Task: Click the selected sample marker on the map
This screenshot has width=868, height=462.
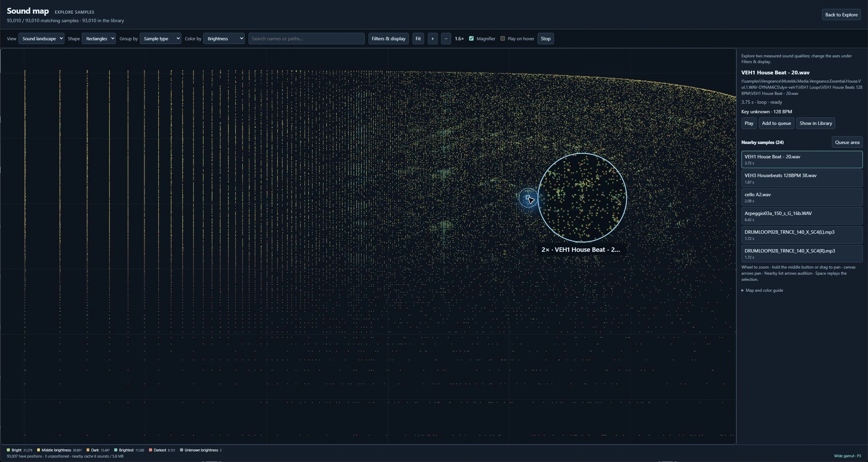Action: [528, 198]
